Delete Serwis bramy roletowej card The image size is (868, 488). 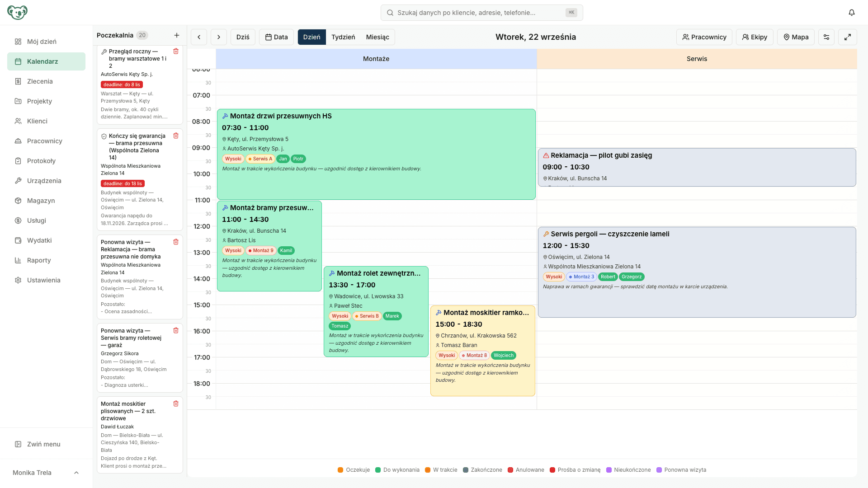pyautogui.click(x=176, y=331)
